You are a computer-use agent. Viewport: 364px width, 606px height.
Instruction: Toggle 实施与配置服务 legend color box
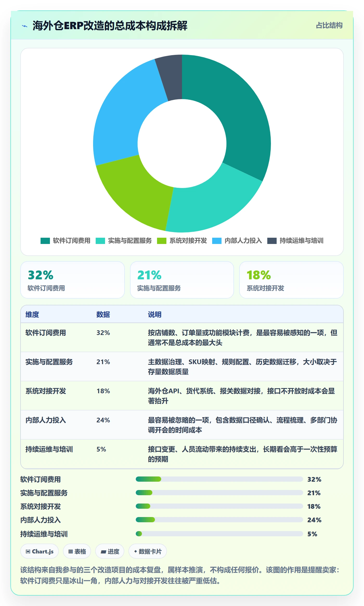[100, 241]
